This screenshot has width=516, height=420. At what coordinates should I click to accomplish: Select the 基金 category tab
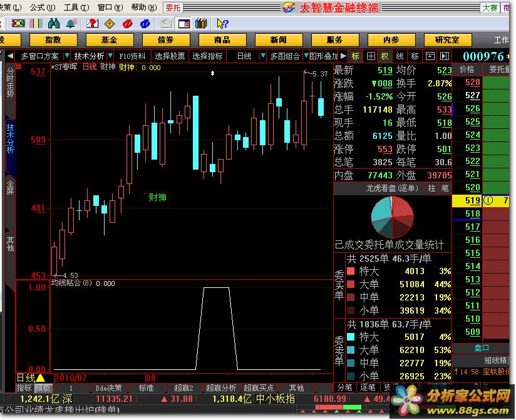coord(110,40)
